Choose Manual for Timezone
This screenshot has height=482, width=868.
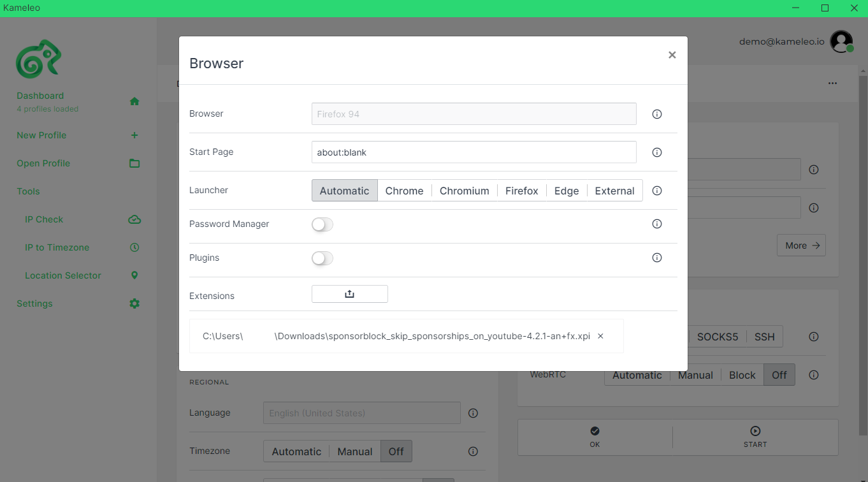click(x=355, y=451)
